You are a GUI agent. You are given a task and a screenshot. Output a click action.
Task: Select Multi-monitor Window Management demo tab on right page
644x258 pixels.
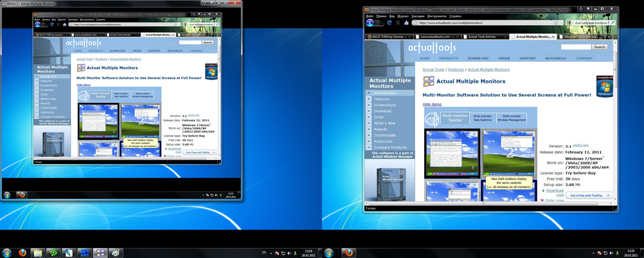coord(512,118)
